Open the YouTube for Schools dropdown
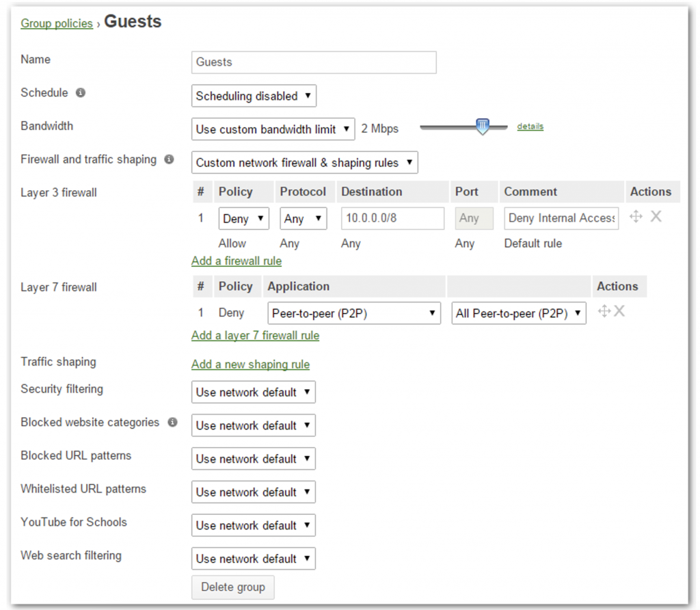Screen dimensions: 700x610 point(254,526)
